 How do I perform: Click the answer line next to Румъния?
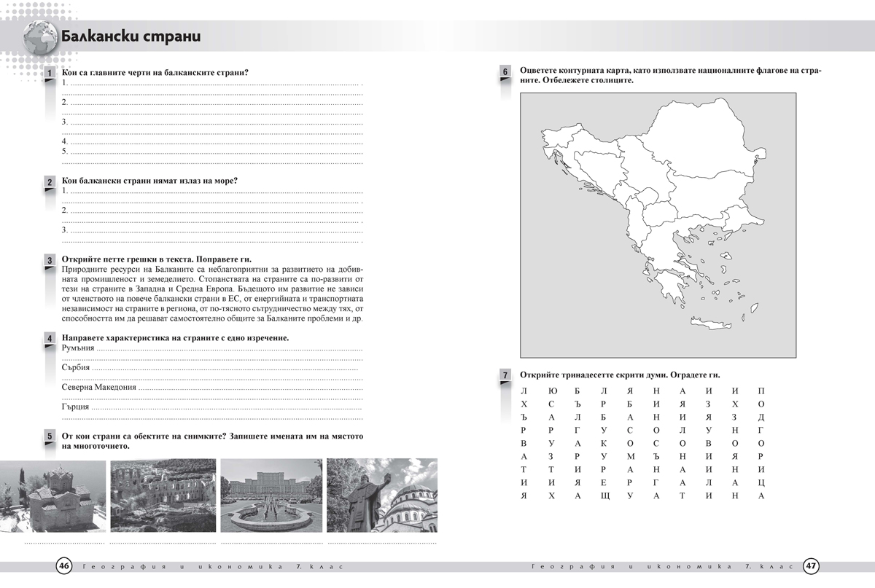(x=230, y=351)
